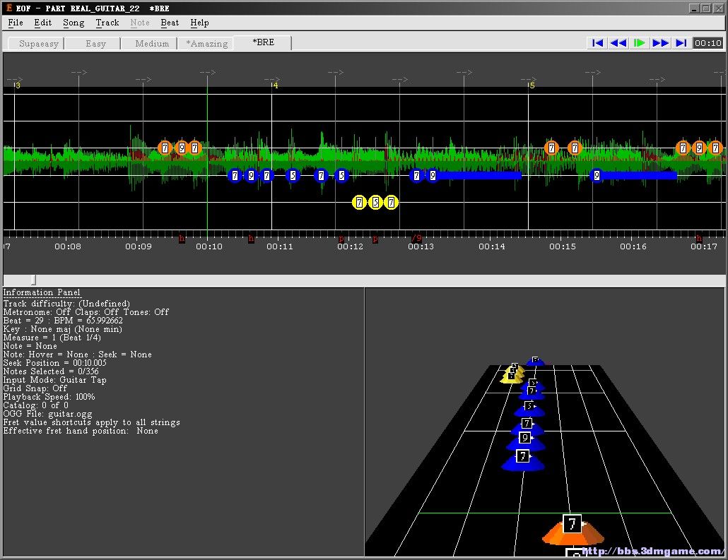Click the measure 5 beat marker
Viewport: 728px width, 560px height.
(x=532, y=85)
